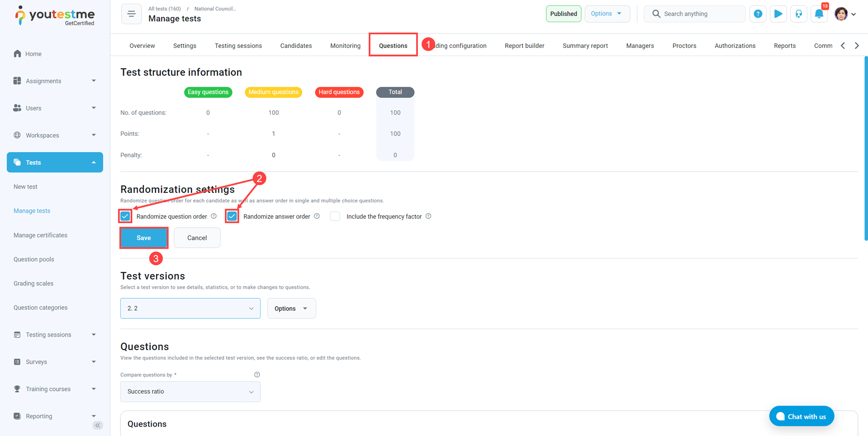Save the randomization settings
The image size is (868, 436).
point(144,238)
